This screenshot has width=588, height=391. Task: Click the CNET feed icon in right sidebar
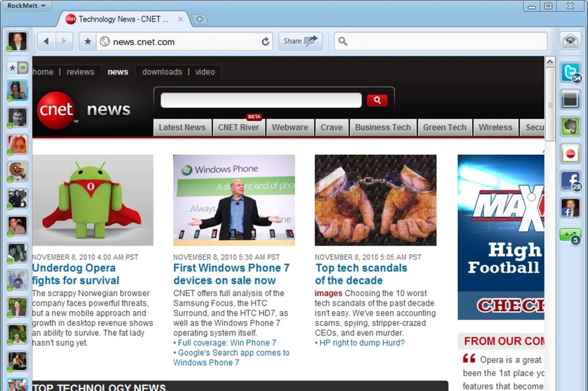click(x=570, y=154)
